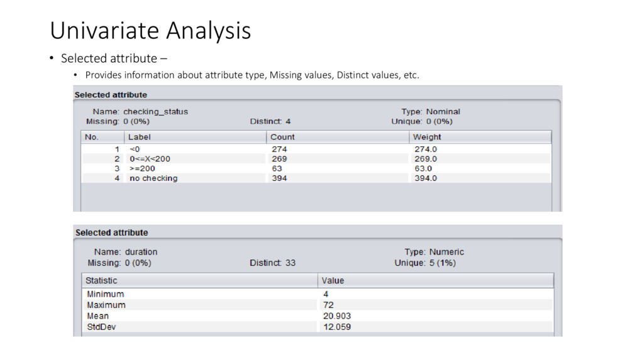The image size is (644, 362).
Task: Select the StdDev statistic row
Action: [x=318, y=327]
